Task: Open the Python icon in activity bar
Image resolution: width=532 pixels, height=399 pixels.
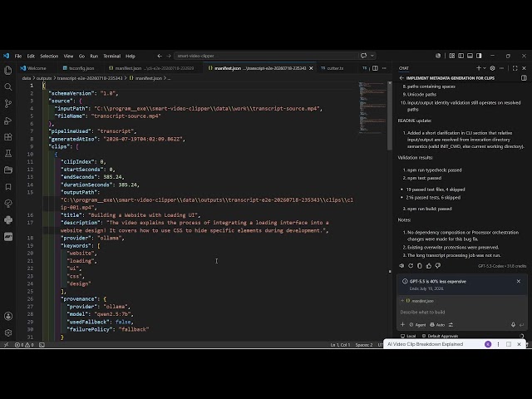Action: [8, 219]
